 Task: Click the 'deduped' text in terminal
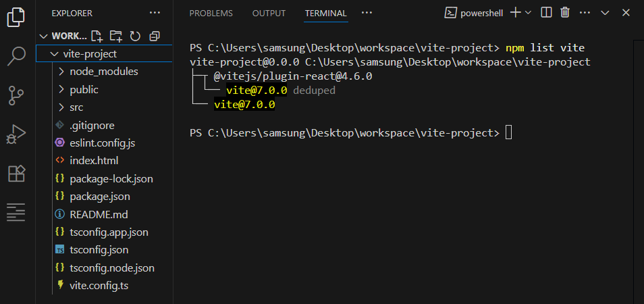pyautogui.click(x=314, y=91)
